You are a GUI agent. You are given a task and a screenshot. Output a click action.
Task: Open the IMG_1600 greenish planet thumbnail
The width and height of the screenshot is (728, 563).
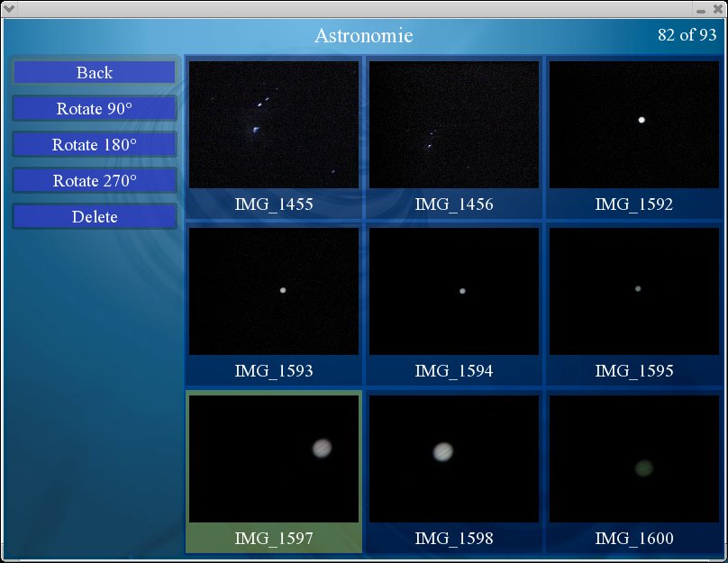(x=634, y=459)
